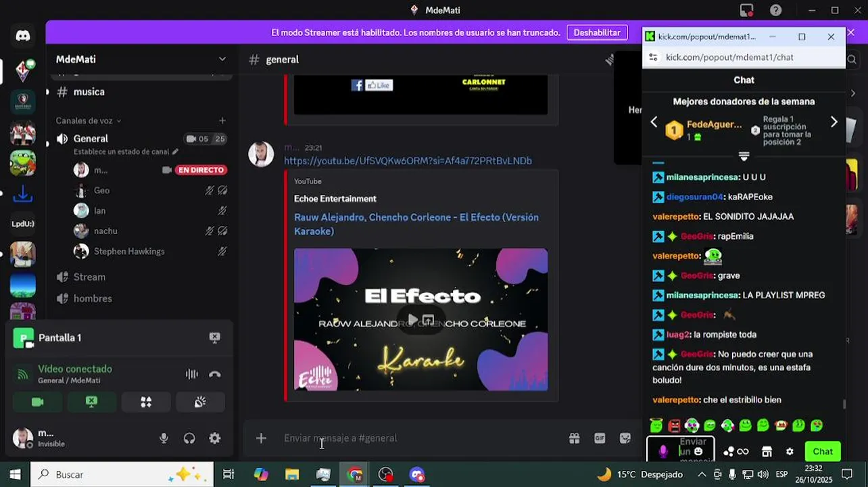Open the Windows notification center
This screenshot has width=868, height=487.
click(x=847, y=474)
